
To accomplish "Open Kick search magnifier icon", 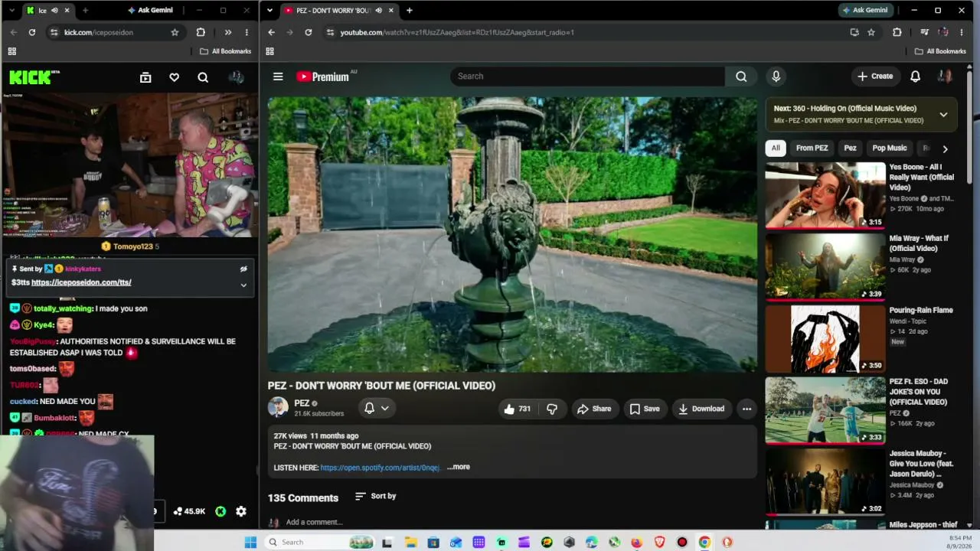I will click(x=203, y=77).
